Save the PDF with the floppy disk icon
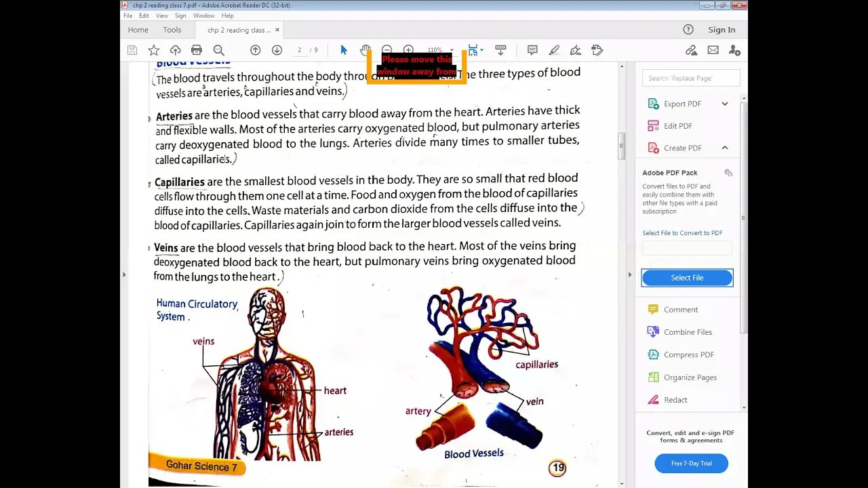The width and height of the screenshot is (868, 488). pos(132,50)
